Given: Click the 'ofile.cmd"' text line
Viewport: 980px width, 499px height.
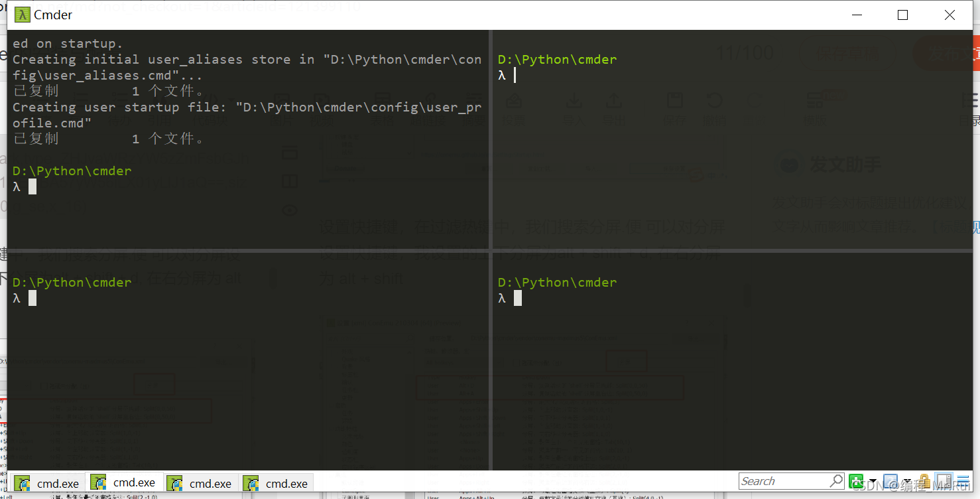Looking at the screenshot, I should click(x=52, y=123).
